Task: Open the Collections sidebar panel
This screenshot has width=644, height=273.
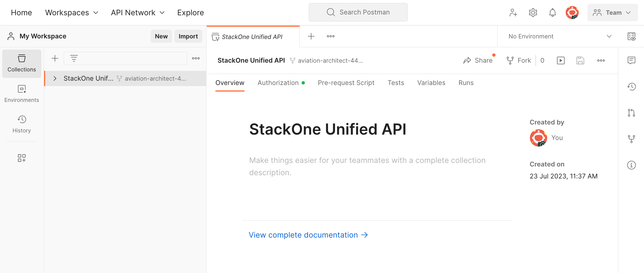Action: (22, 63)
